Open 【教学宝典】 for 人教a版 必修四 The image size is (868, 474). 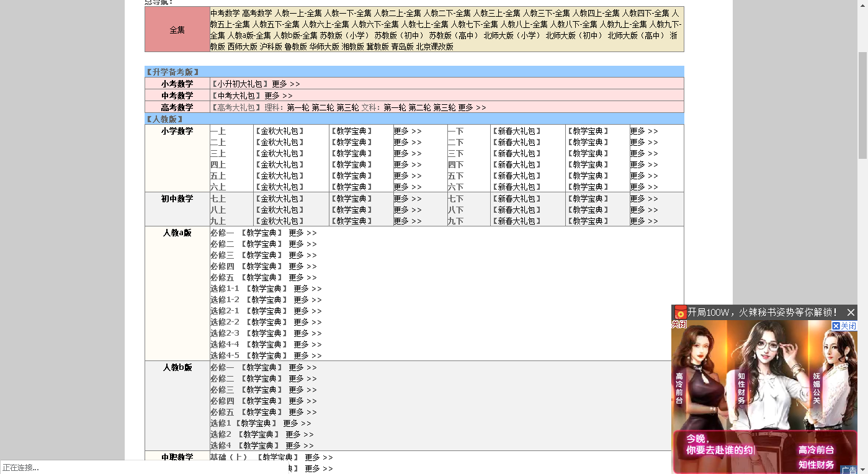pyautogui.click(x=261, y=266)
